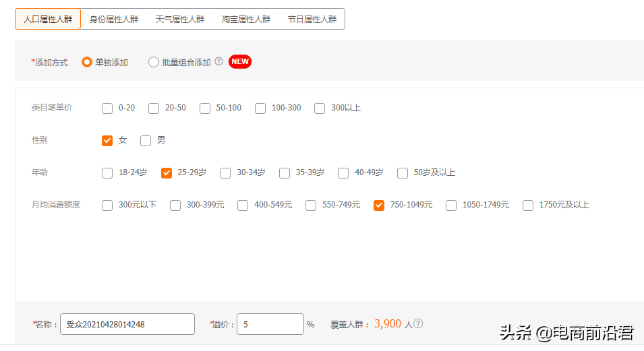
Task: Click the red NEW badge
Action: (240, 61)
